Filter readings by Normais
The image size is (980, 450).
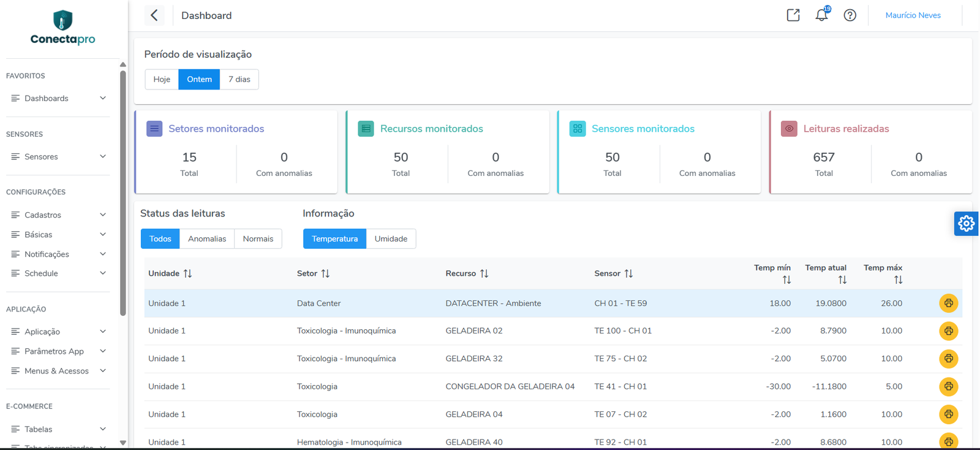click(x=258, y=238)
